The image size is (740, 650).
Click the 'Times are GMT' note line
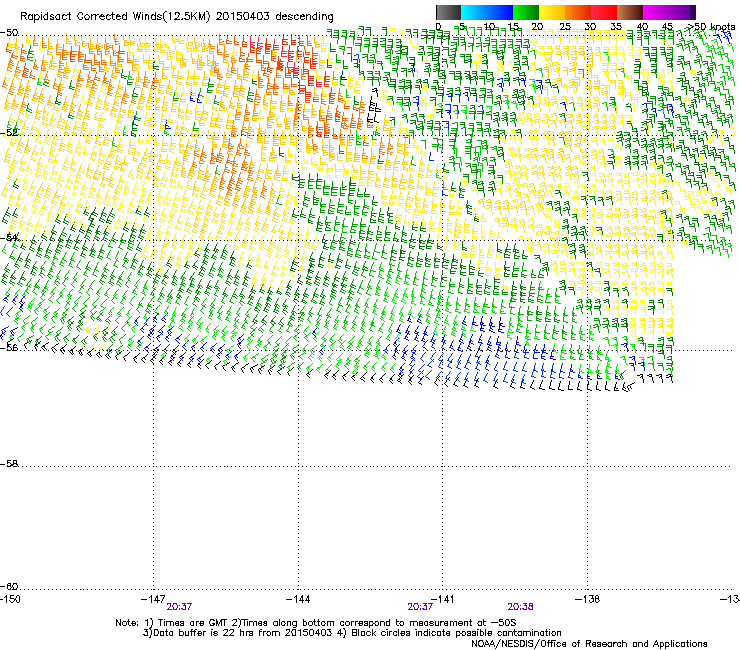click(316, 623)
